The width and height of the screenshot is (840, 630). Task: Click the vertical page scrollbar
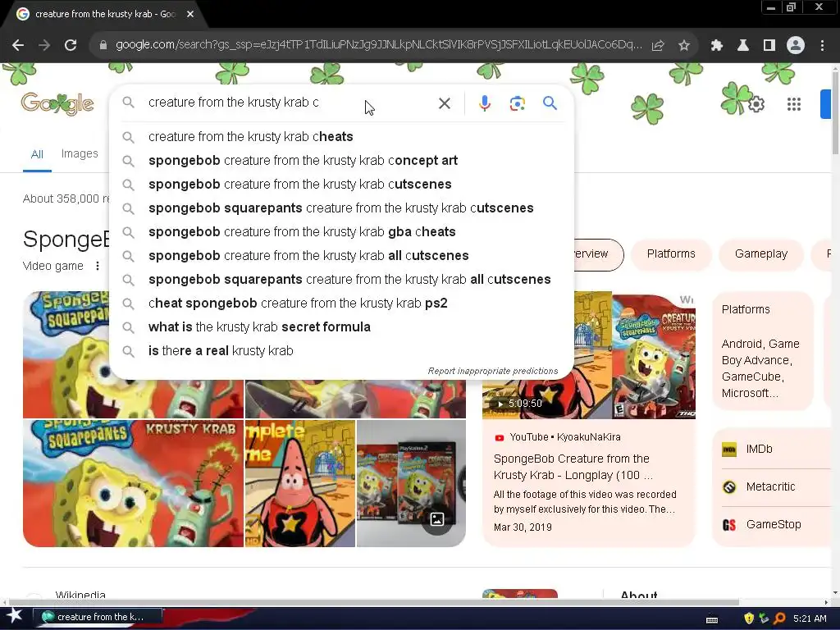coord(835,112)
